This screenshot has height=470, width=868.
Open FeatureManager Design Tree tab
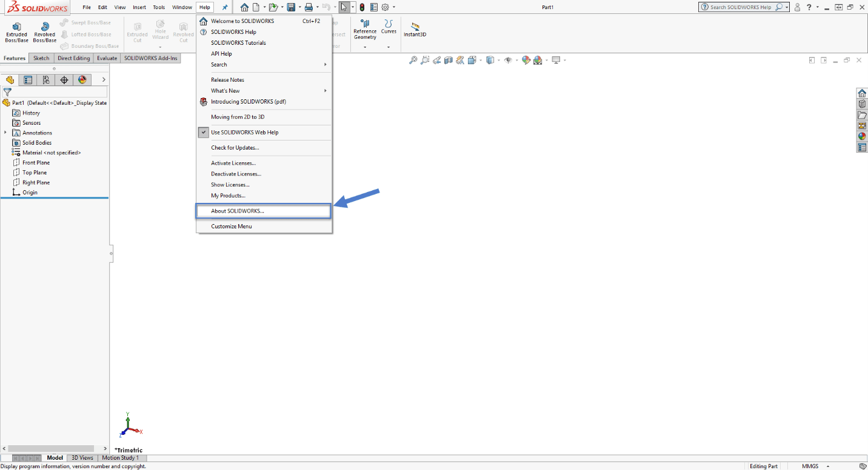pyautogui.click(x=10, y=80)
